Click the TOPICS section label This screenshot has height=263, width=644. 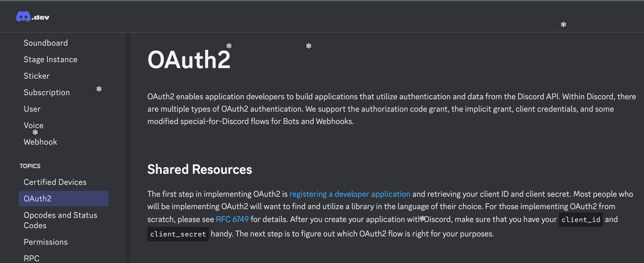tap(30, 166)
